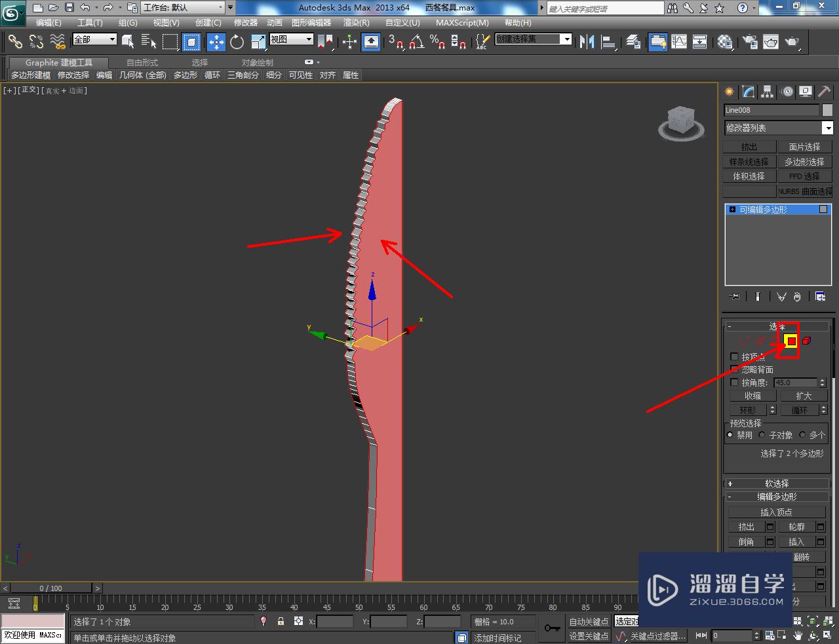Activate Select and Scale tool
Viewport: 839px width, 644px height.
coord(258,42)
